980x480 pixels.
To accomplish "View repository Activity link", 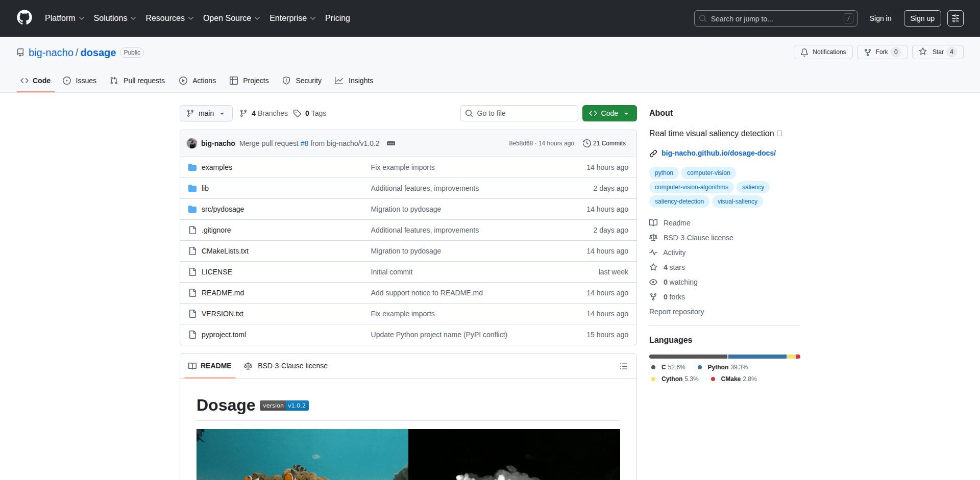I will (668, 252).
